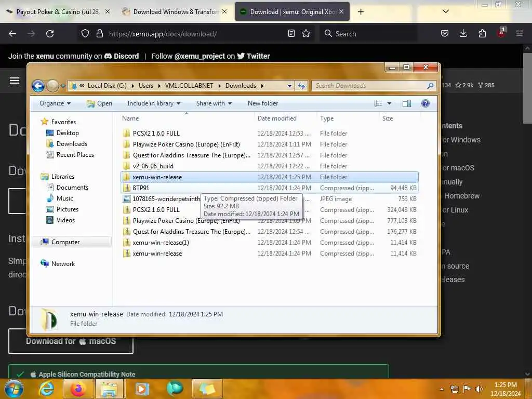
Task: Select xemu-win-release zip, 11,414 KB
Action: coord(270,253)
